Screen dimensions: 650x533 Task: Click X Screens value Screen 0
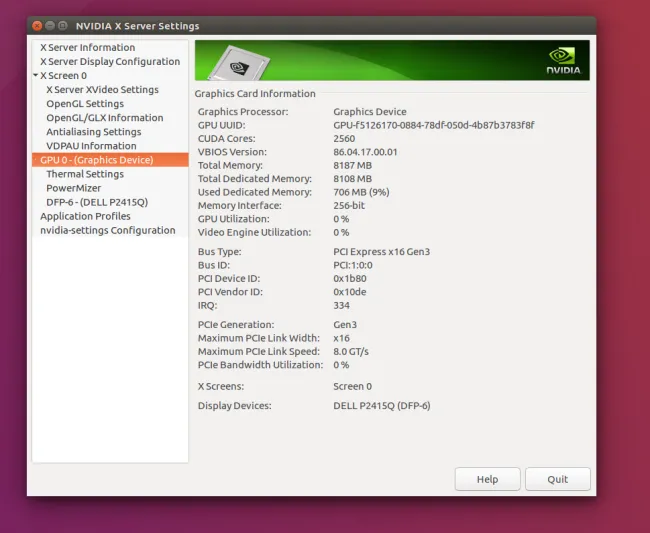coord(352,386)
